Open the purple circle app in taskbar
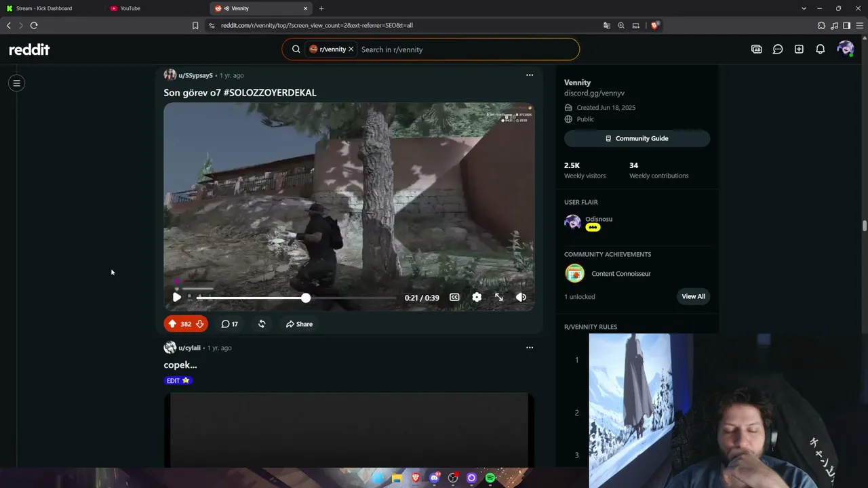The image size is (868, 488). coord(472,478)
